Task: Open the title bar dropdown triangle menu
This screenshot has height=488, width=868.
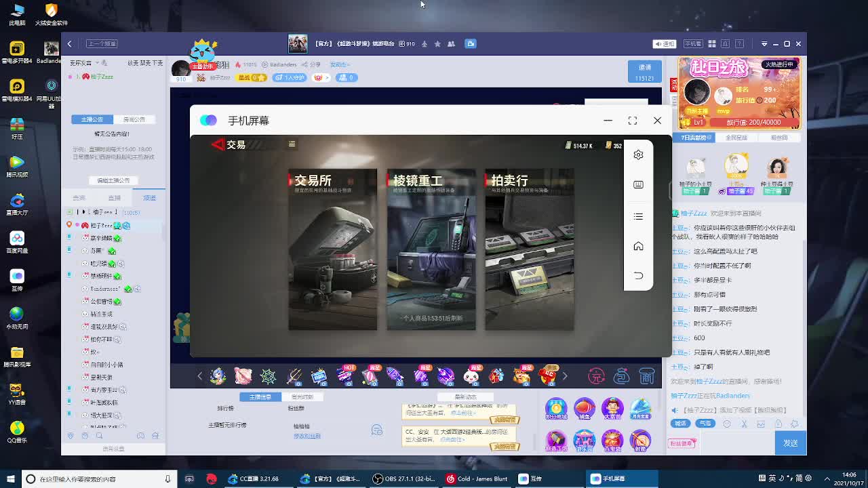Action: tap(764, 44)
